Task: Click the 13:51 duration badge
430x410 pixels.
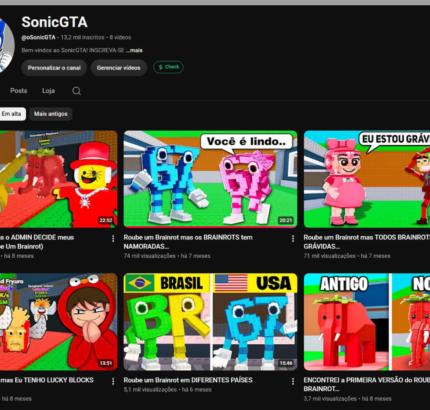Action: (106, 363)
